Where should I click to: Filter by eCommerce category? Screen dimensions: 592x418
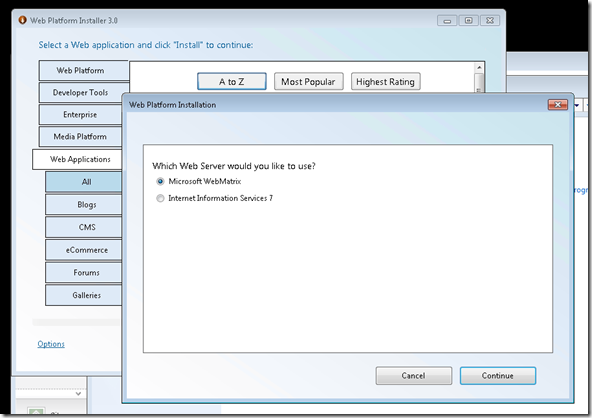click(84, 250)
